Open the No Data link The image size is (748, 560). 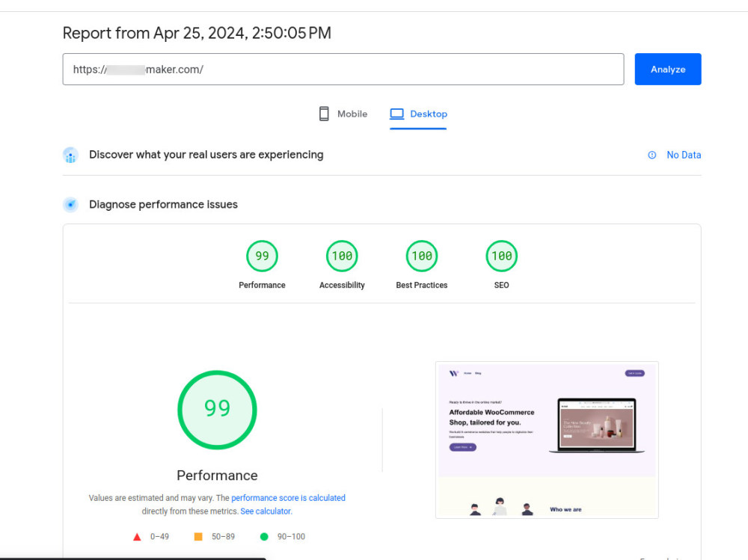(684, 155)
